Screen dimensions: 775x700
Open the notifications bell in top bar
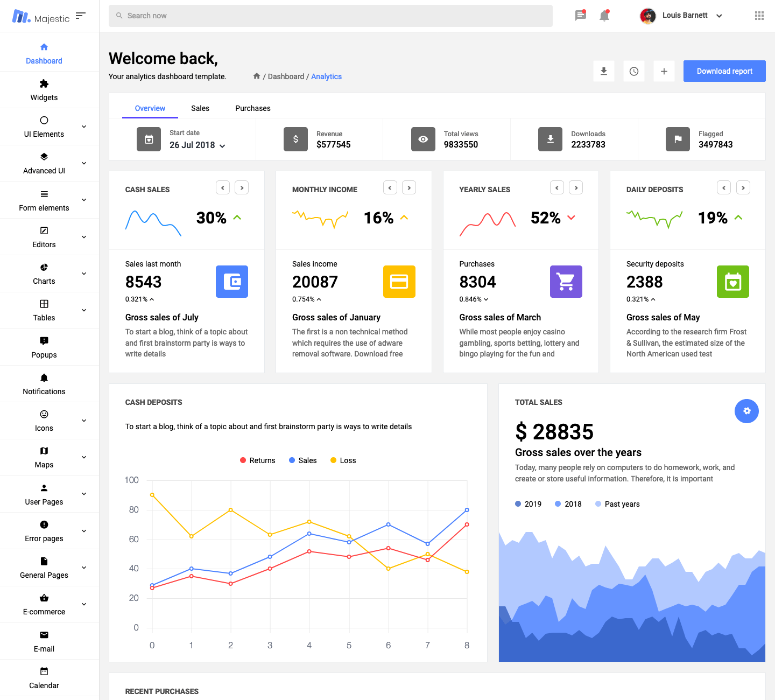click(x=604, y=16)
